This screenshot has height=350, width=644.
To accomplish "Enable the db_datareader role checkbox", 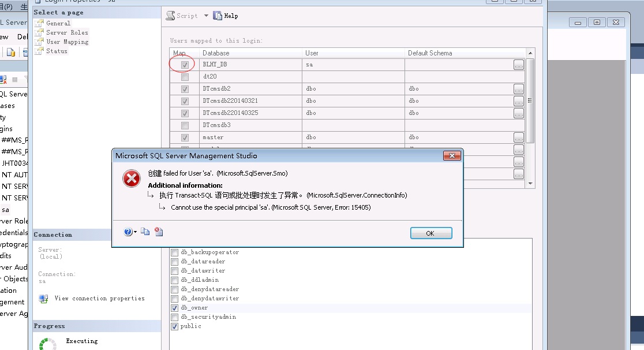I will tap(175, 262).
